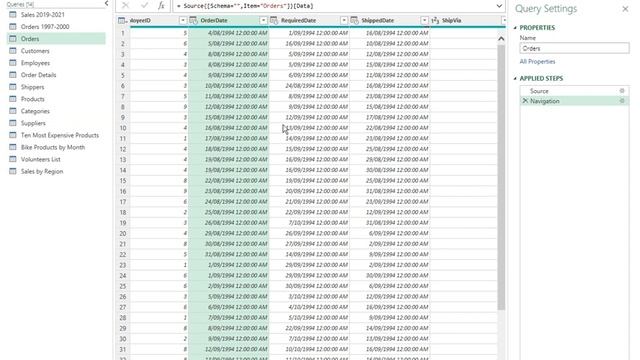Cancel the formula edit with the X icon
The width and height of the screenshot is (640, 360).
(x=125, y=6)
